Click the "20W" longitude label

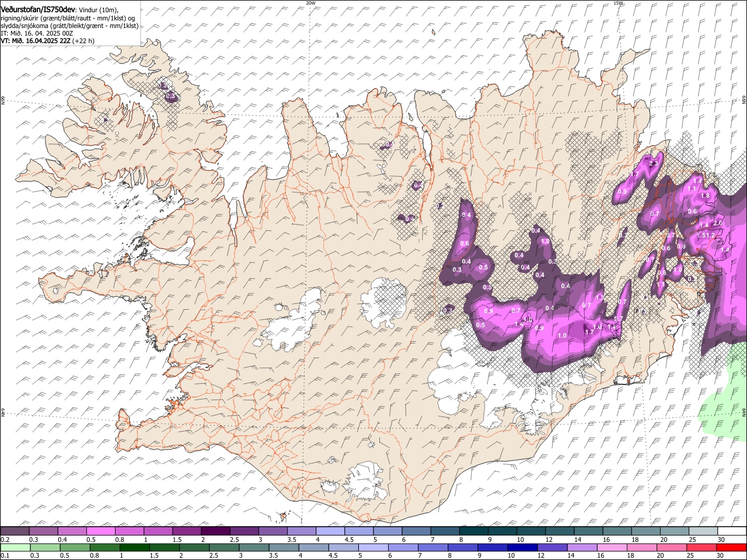310,3
